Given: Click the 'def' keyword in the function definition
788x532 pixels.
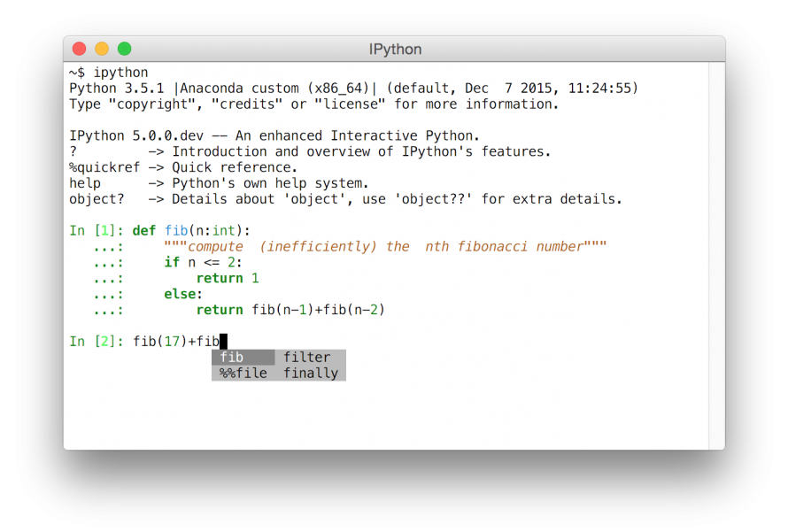Looking at the screenshot, I should coord(143,230).
